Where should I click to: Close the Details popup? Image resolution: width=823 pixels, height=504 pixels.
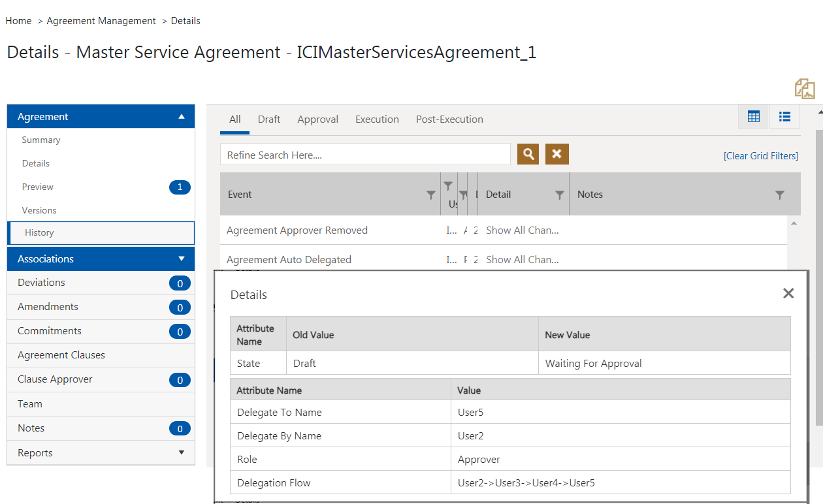pos(788,293)
